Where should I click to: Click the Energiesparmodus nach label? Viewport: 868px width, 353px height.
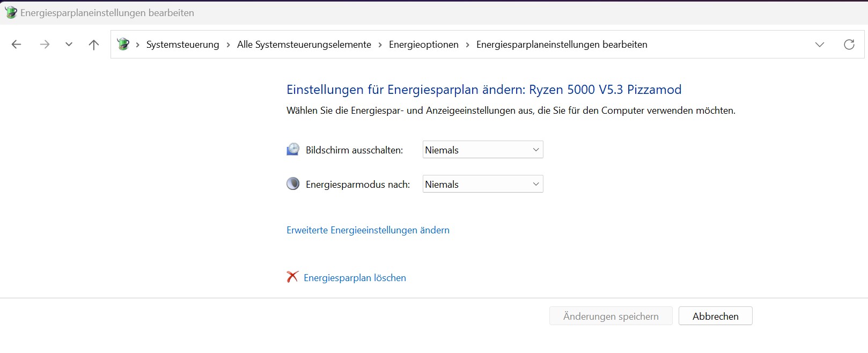tap(358, 185)
